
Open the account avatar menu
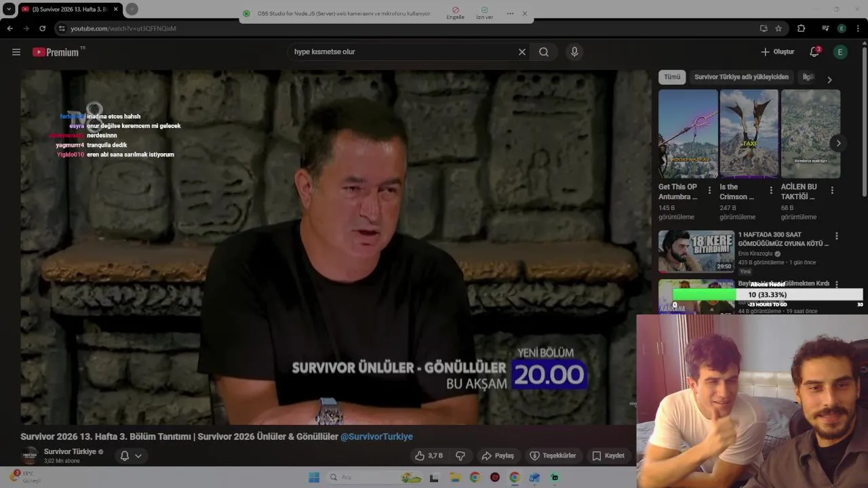pos(840,52)
